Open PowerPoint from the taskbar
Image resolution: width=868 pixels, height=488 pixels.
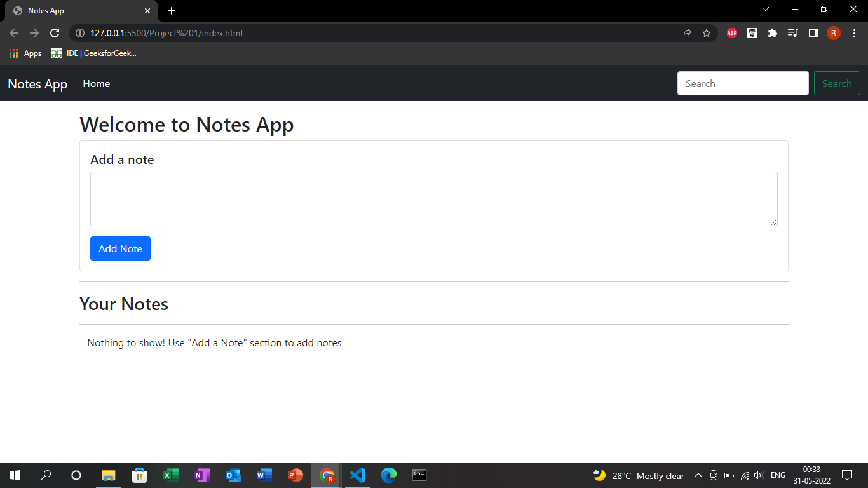[295, 475]
